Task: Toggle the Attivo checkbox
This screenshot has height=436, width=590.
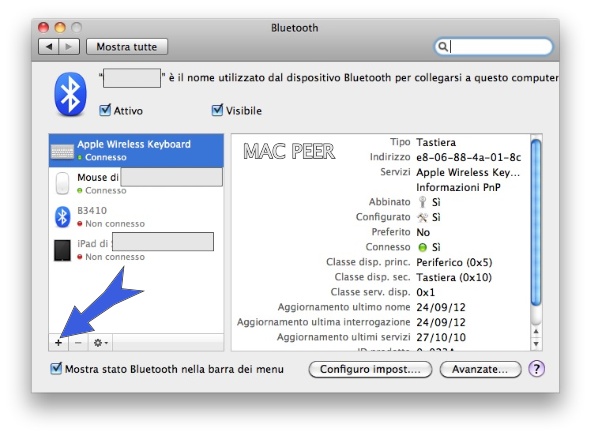Action: [105, 110]
